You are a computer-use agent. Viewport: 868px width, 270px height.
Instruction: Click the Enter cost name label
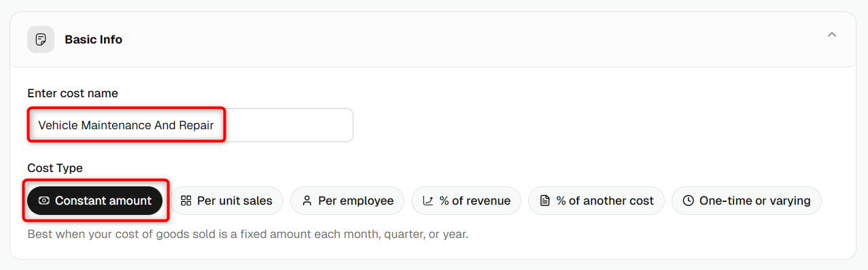73,93
